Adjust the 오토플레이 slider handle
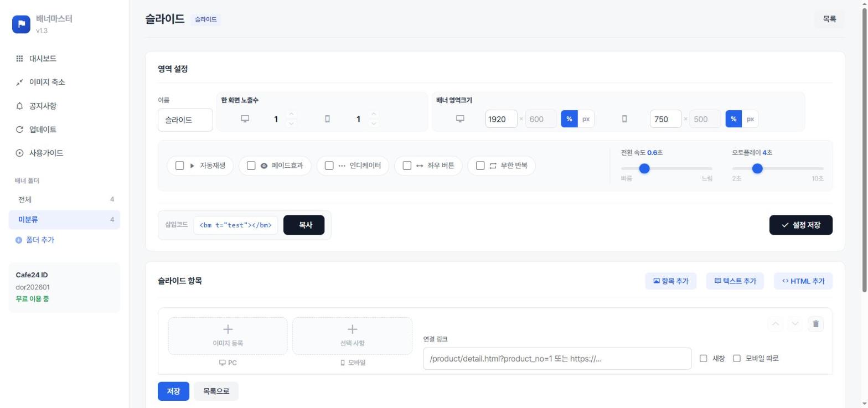The width and height of the screenshot is (868, 408). click(x=757, y=168)
